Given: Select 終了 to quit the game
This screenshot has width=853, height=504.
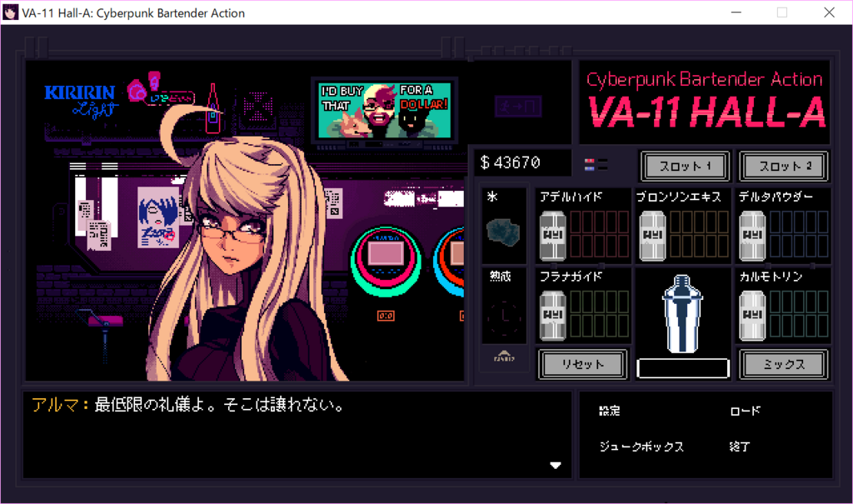Looking at the screenshot, I should pos(740,447).
